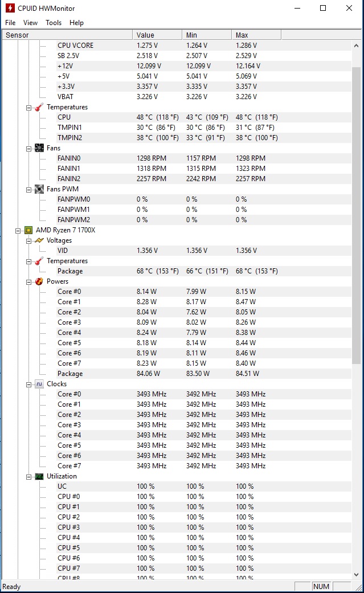This screenshot has height=593, width=364.
Task: Click the HWMonitor lightning bolt app icon
Action: [10, 8]
